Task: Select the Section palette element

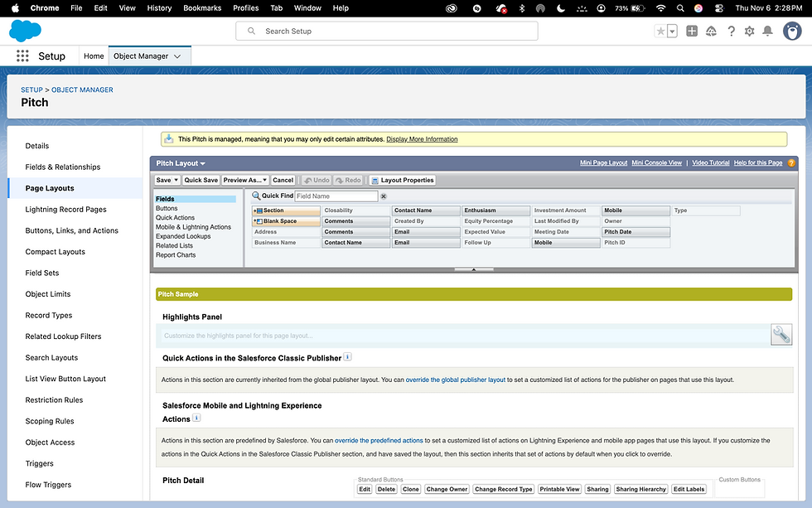Action: click(x=286, y=210)
